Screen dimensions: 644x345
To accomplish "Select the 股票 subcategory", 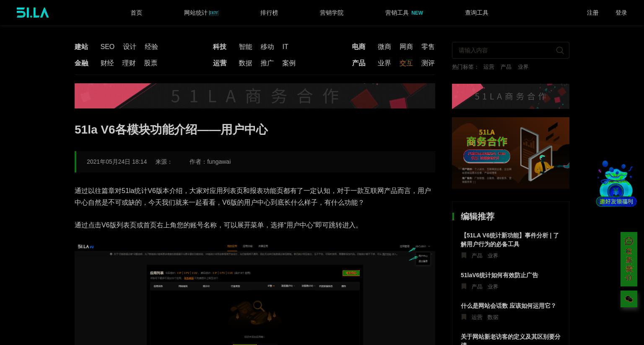I will [151, 63].
